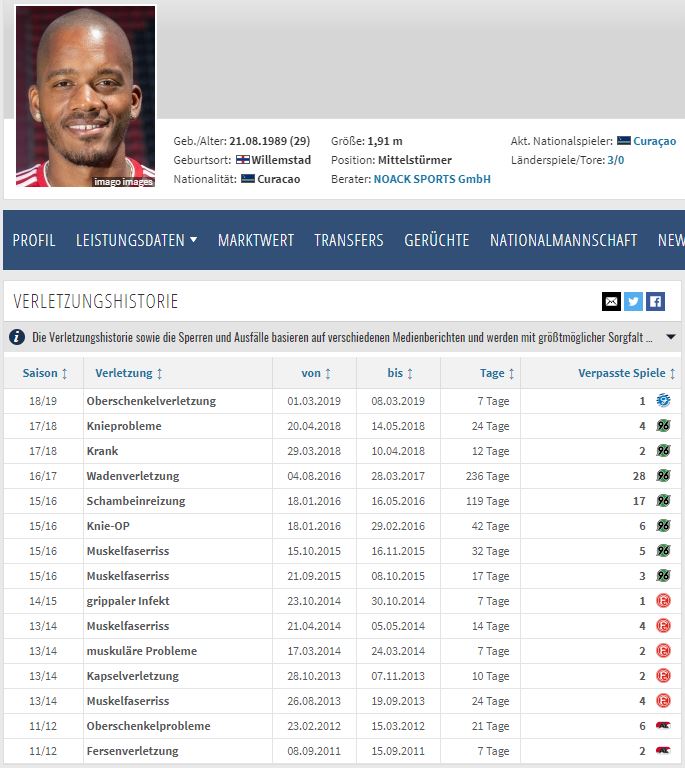Sort table by von date column

coord(316,373)
